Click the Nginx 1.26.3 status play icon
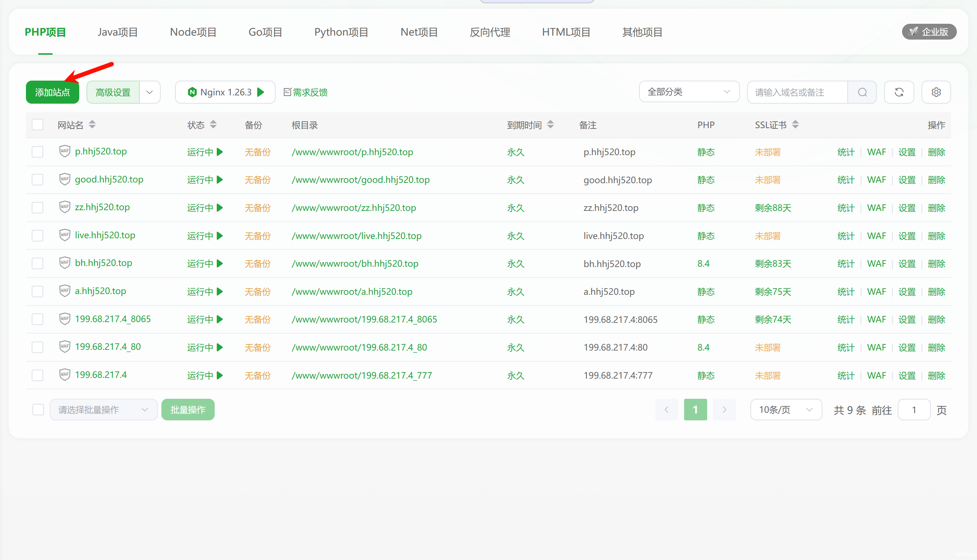This screenshot has height=560, width=977. 261,92
